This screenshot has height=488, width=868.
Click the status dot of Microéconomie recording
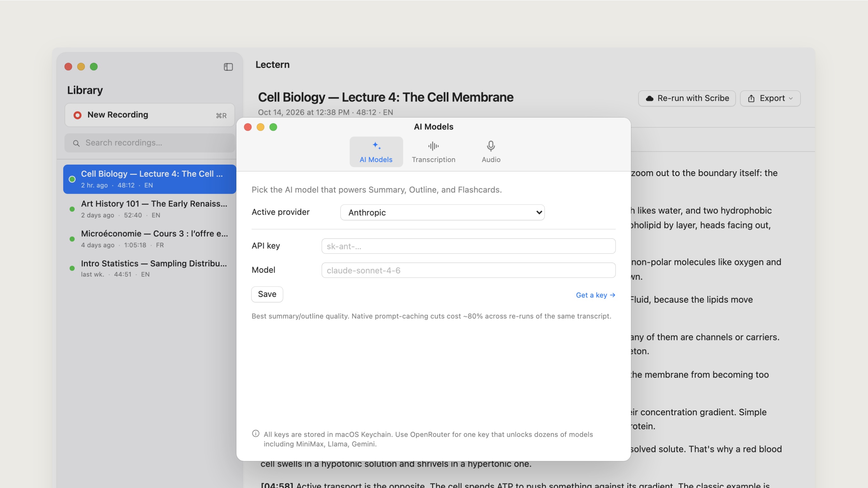(x=72, y=239)
